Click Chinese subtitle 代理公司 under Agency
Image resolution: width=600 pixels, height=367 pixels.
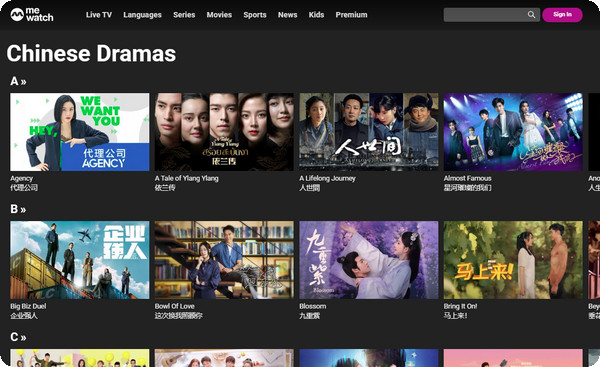(x=24, y=188)
